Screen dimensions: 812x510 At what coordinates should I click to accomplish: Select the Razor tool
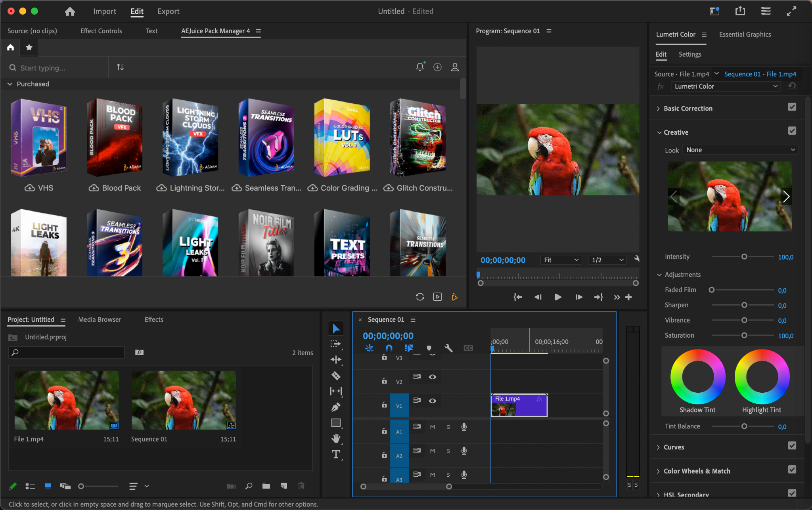point(336,376)
